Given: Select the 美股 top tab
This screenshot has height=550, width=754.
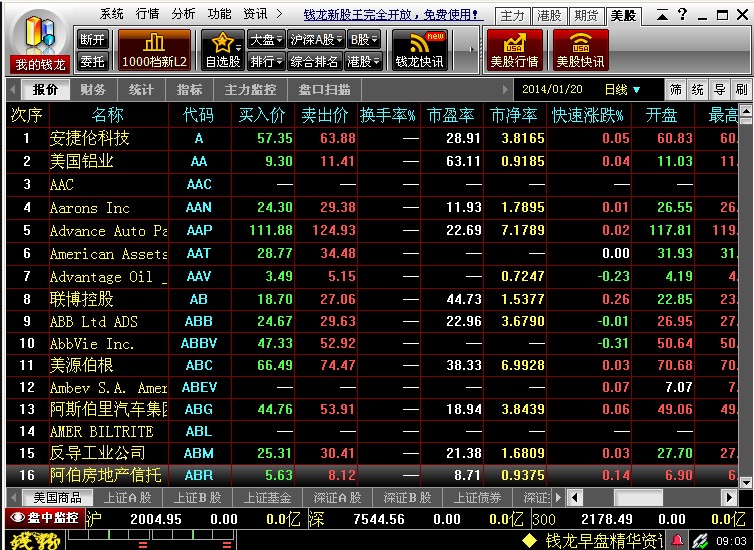Looking at the screenshot, I should pyautogui.click(x=624, y=16).
